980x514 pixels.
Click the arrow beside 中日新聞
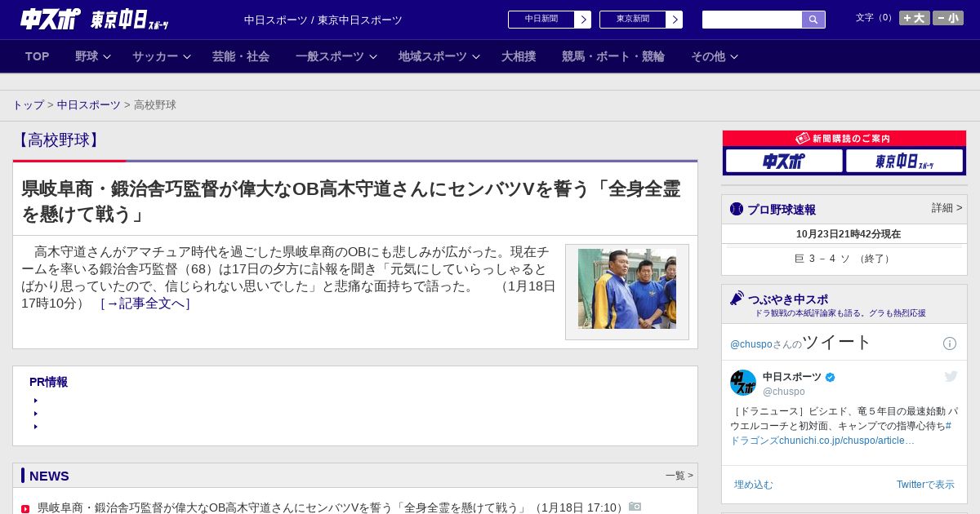point(583,20)
